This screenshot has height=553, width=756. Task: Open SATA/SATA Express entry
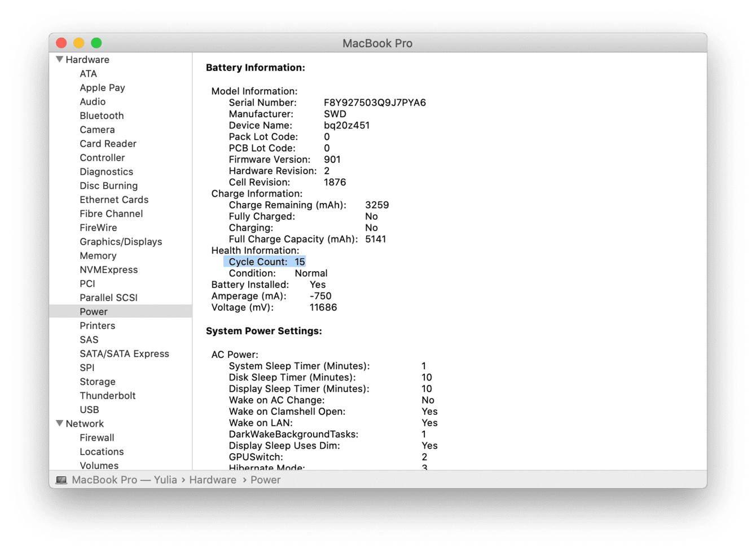pos(125,354)
